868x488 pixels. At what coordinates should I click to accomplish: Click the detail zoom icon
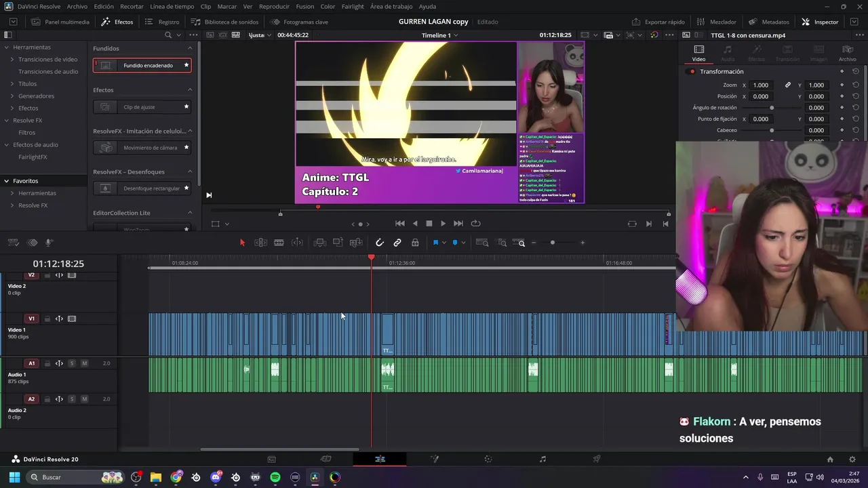502,243
